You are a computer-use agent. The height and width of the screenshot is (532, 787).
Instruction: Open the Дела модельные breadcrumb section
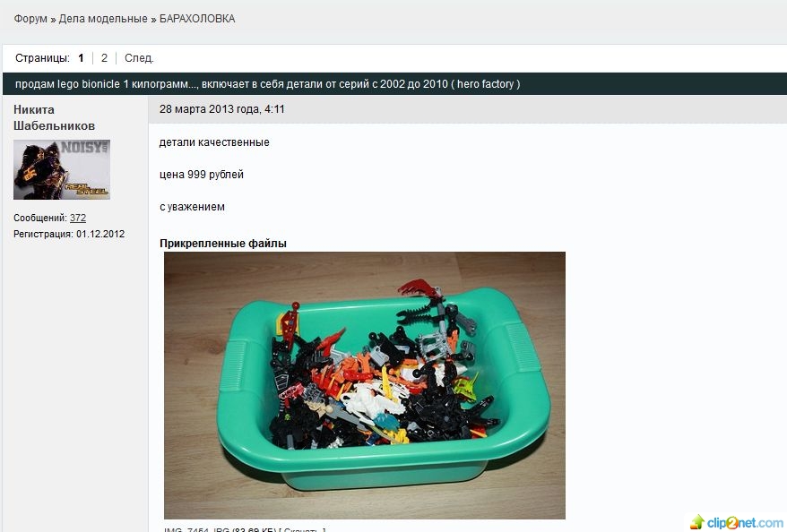click(x=103, y=19)
